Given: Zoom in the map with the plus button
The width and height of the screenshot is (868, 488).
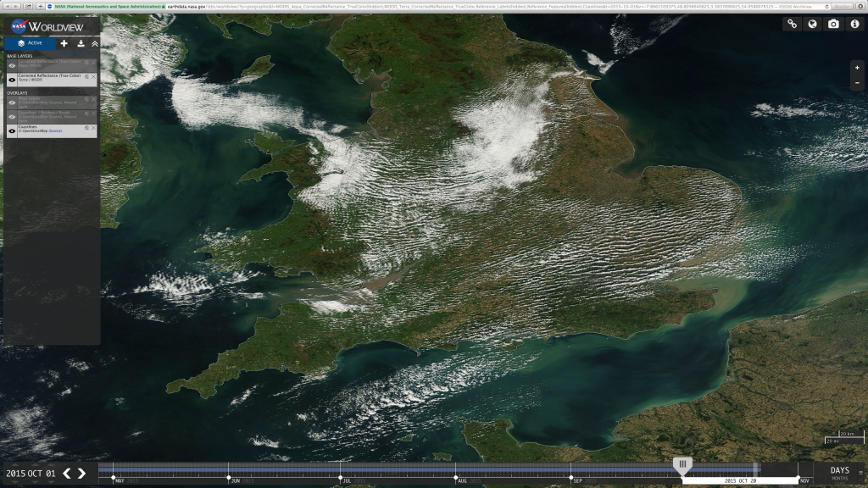Looking at the screenshot, I should tap(857, 68).
